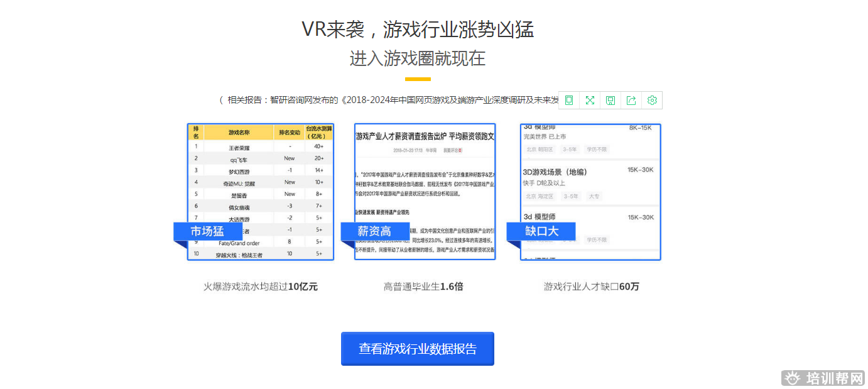Click the 火爆游戏流水均超过10亿元 caption
Image resolution: width=868 pixels, height=389 pixels.
(x=261, y=287)
